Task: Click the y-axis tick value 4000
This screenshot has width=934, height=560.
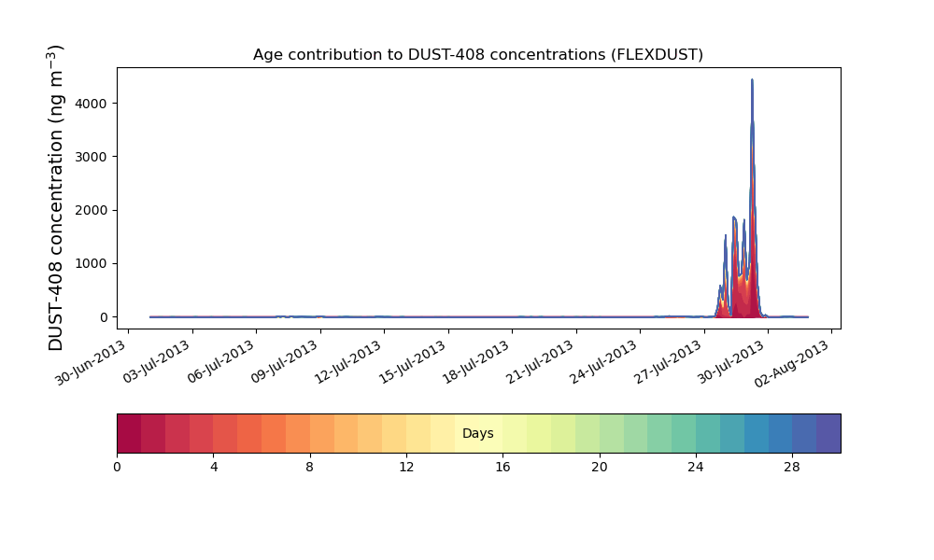Action: tap(92, 104)
